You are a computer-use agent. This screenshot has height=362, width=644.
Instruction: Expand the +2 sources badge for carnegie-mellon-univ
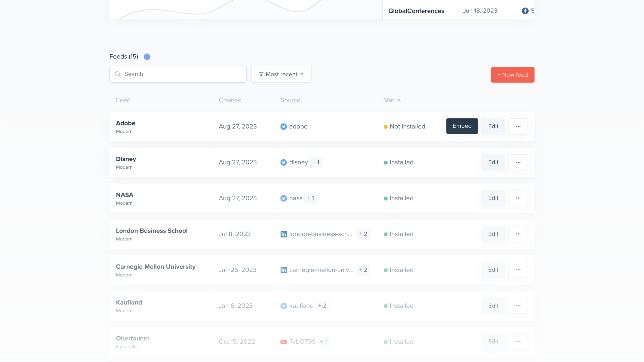363,270
